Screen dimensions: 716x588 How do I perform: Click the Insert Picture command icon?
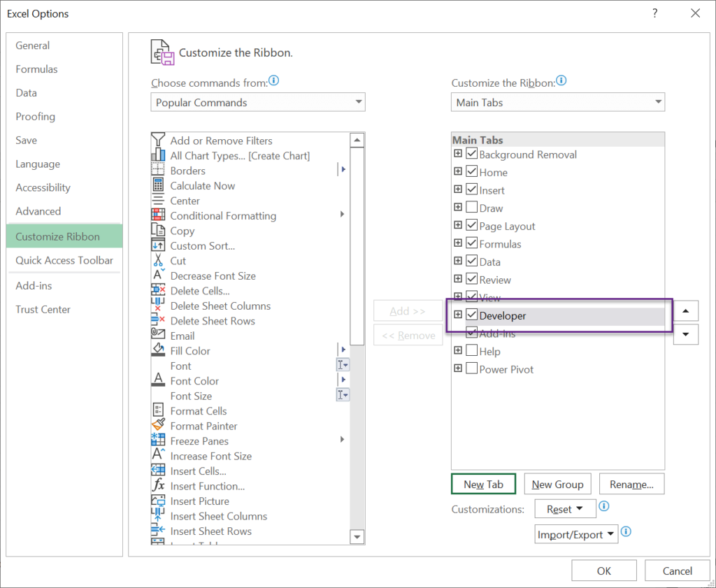pyautogui.click(x=159, y=501)
